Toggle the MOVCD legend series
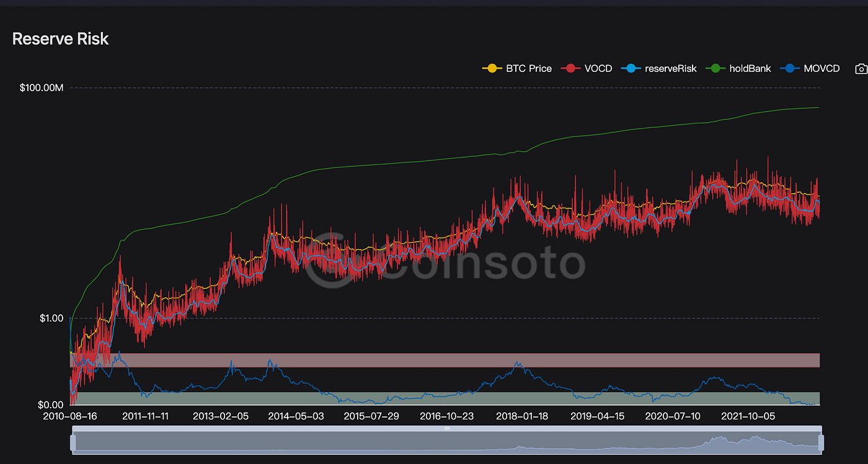 (x=810, y=68)
